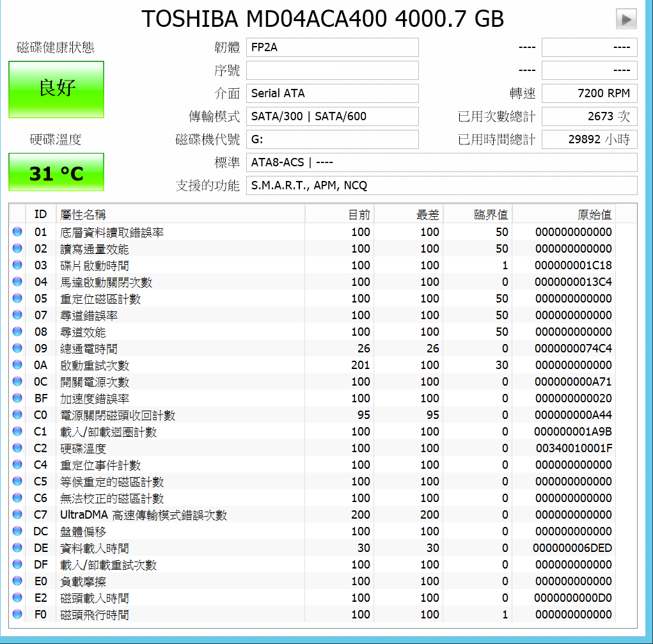
Task: Click the blue status dot for ID C7
Action: [17, 514]
